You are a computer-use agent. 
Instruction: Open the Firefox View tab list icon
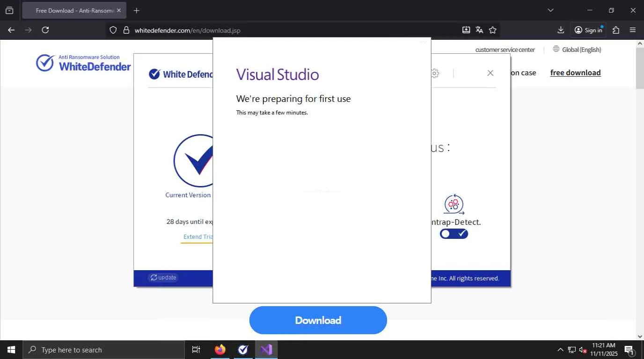[x=9, y=10]
